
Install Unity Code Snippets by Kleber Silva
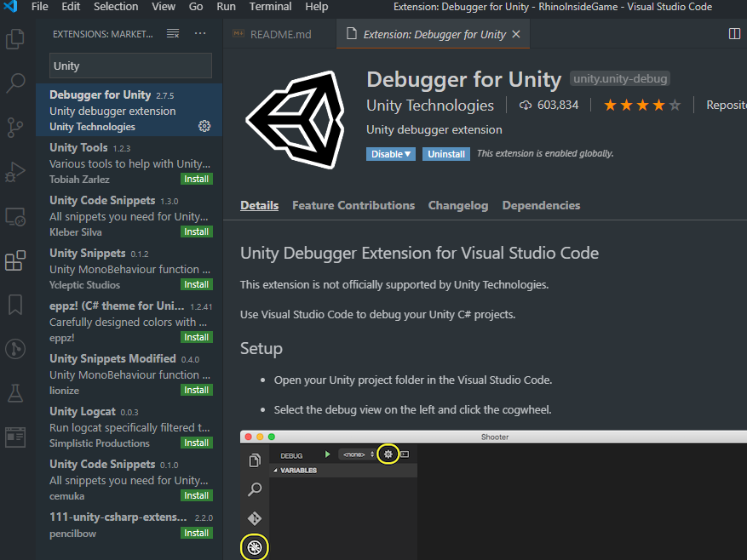coord(196,231)
